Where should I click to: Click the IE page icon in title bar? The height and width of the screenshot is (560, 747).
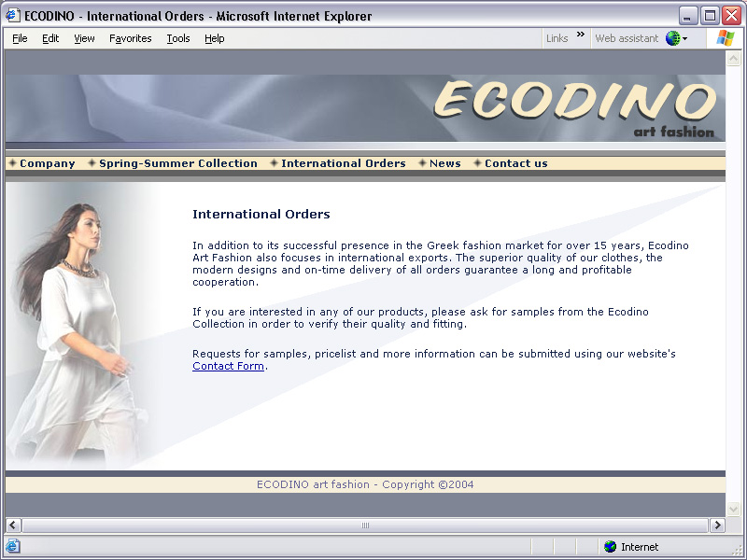coord(12,15)
